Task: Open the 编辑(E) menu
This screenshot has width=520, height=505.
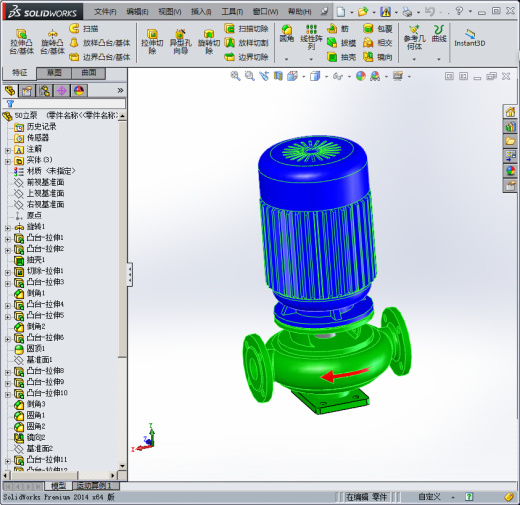Action: click(x=137, y=12)
